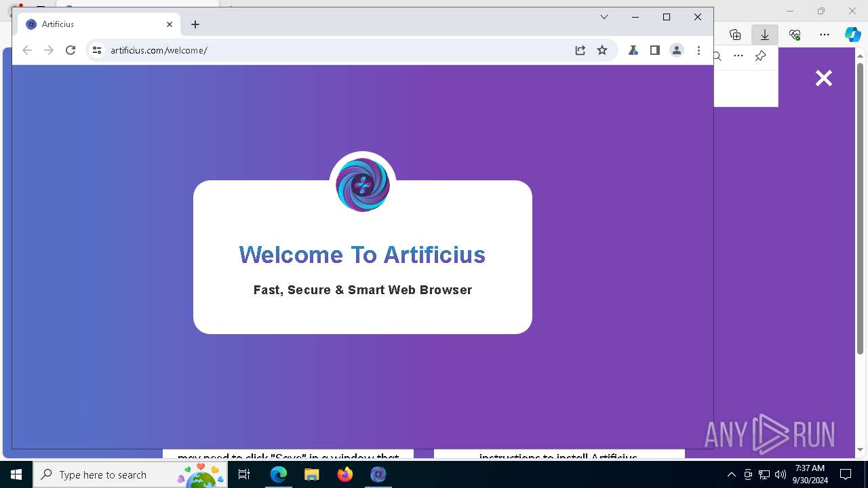
Task: Open File Explorer from taskbar
Action: [x=312, y=474]
